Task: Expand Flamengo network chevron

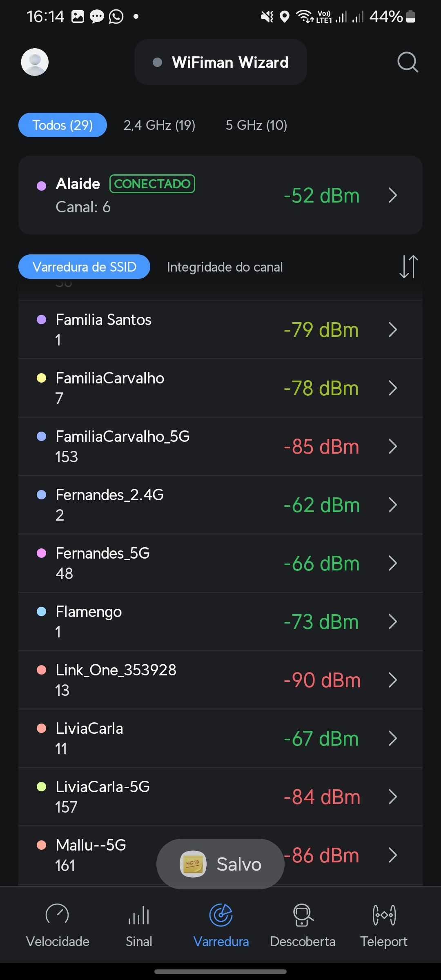Action: (x=392, y=621)
